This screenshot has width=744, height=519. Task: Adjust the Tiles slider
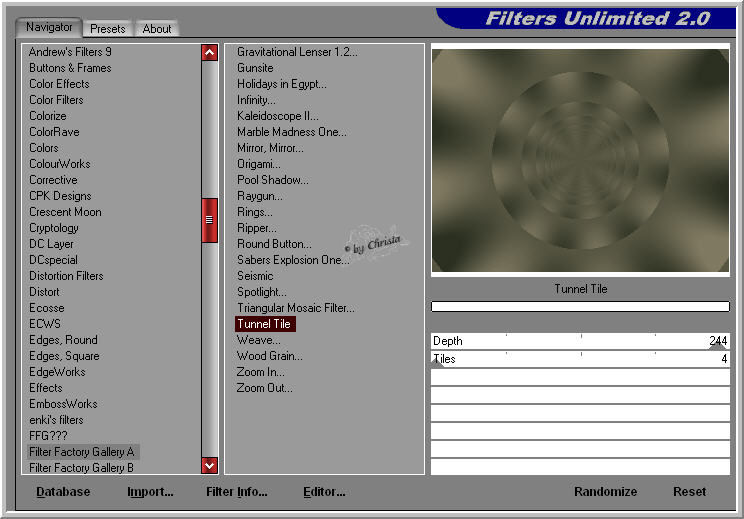(580, 359)
